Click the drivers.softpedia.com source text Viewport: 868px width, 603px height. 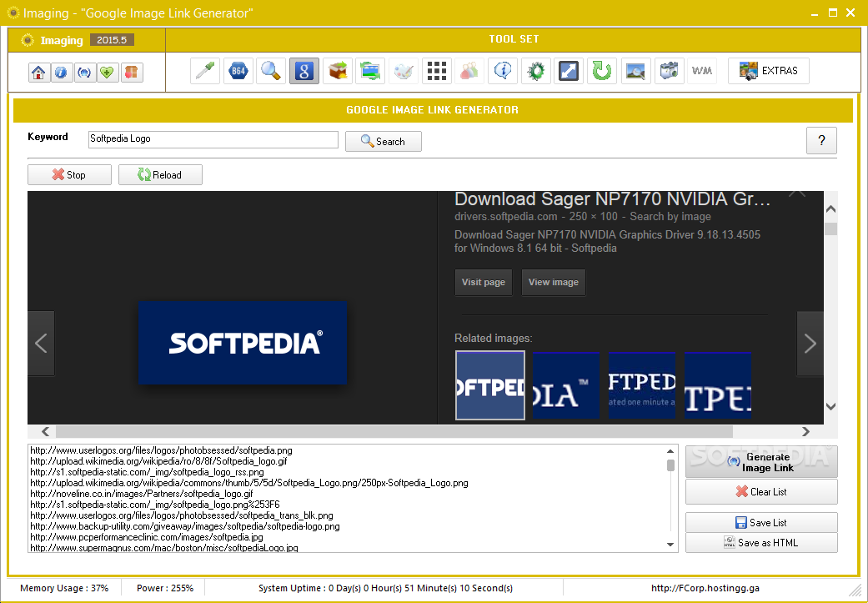(505, 217)
